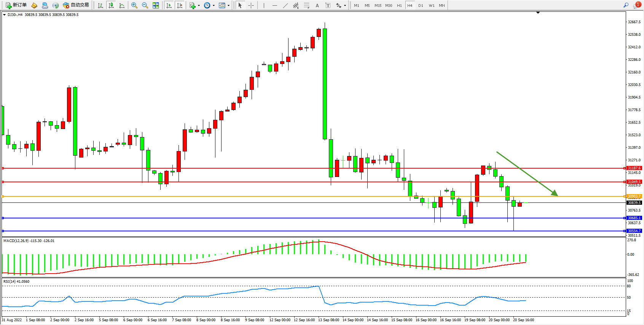Switch timeframe to D1
The height and width of the screenshot is (325, 644).
(x=421, y=5)
